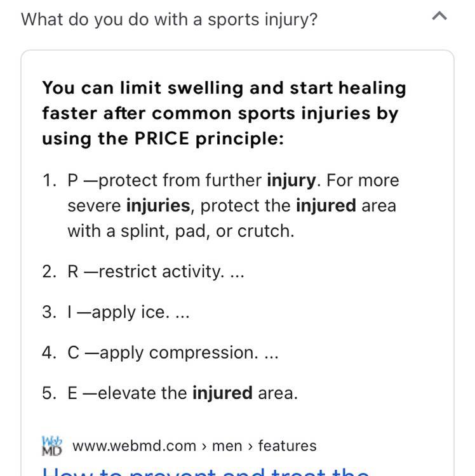Open the www.webmd.com source URL
Viewport: 475px width, 476px height.
tap(134, 446)
